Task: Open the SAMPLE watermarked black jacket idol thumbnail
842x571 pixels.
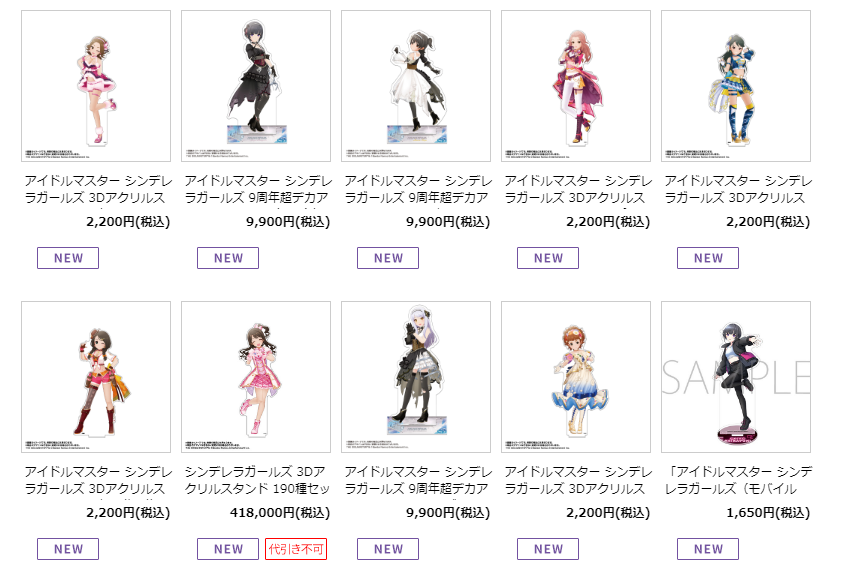Action: click(x=736, y=377)
